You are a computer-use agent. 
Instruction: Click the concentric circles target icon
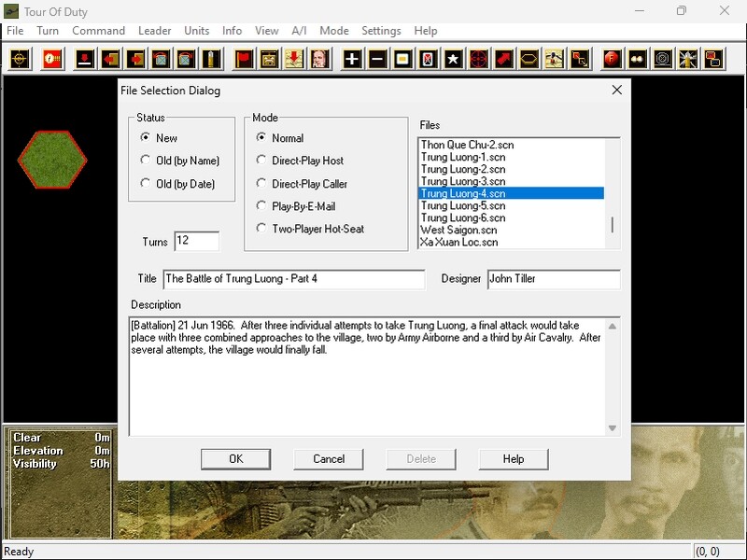[662, 60]
